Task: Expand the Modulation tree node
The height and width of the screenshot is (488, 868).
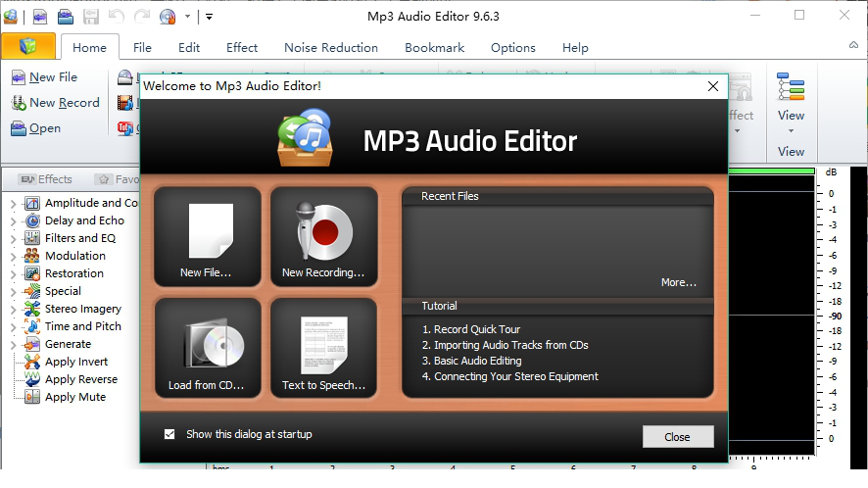Action: point(14,257)
